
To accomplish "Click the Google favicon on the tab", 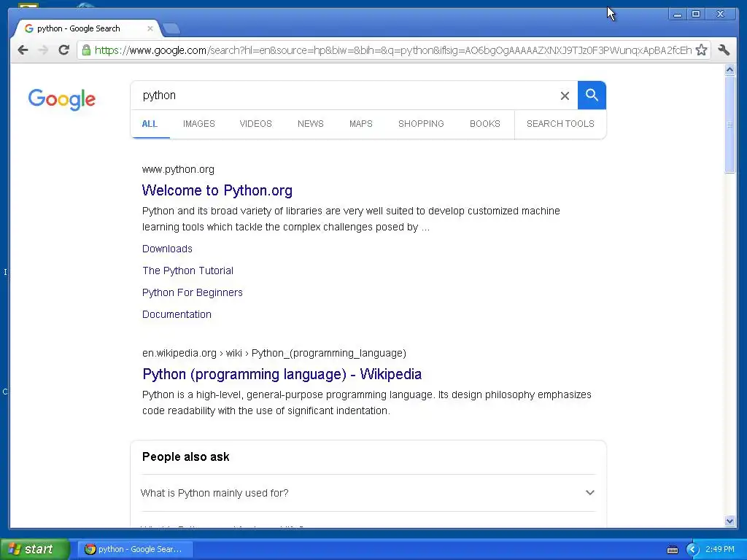I will (29, 28).
